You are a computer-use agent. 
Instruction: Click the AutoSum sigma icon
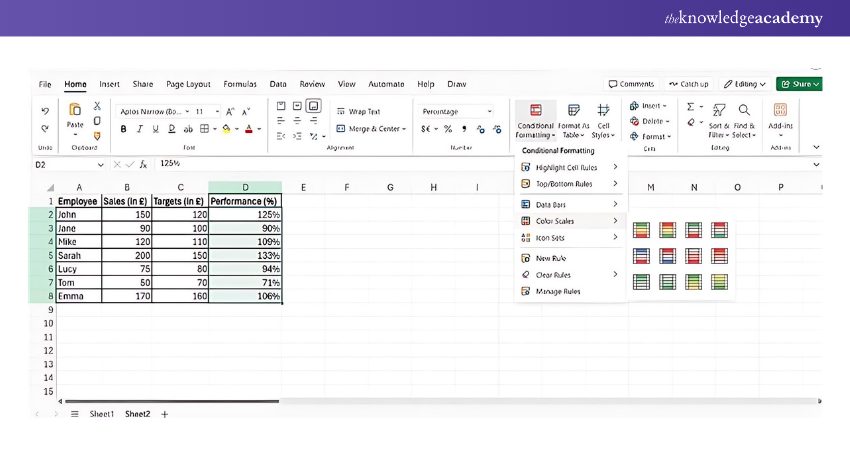pyautogui.click(x=690, y=106)
